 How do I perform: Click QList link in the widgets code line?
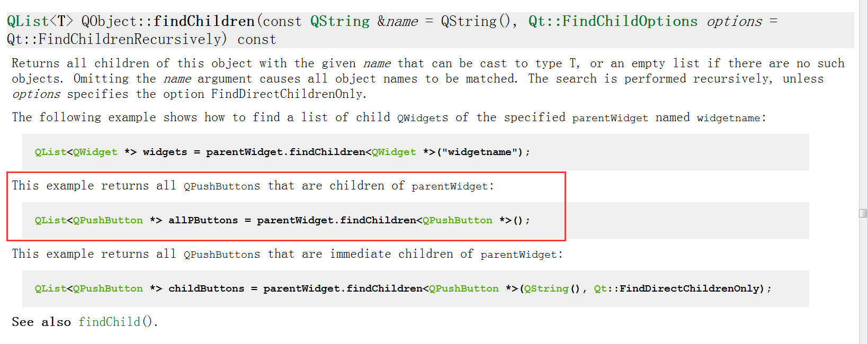[50, 152]
